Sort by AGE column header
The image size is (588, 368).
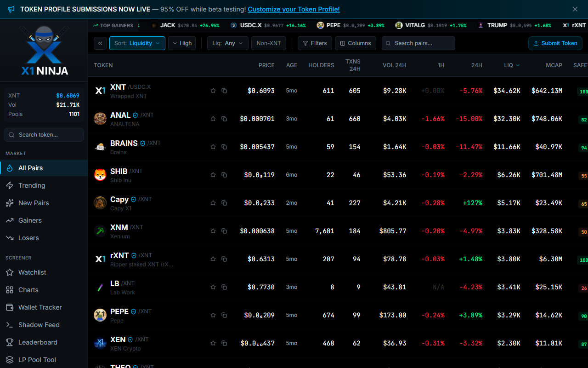tap(292, 65)
